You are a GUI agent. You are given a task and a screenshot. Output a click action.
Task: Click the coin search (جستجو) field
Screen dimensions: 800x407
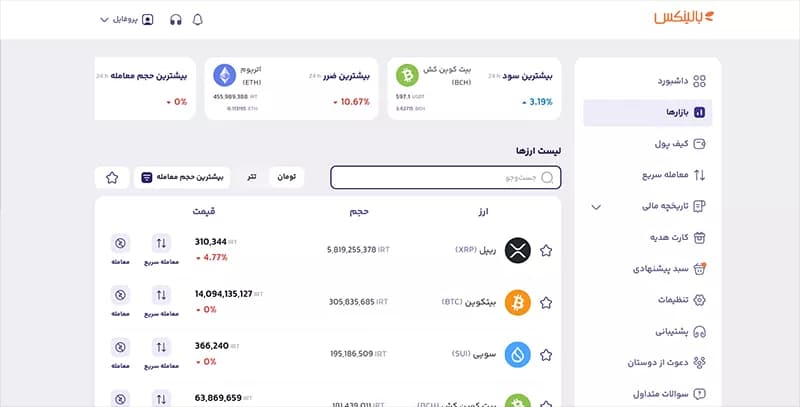point(446,177)
